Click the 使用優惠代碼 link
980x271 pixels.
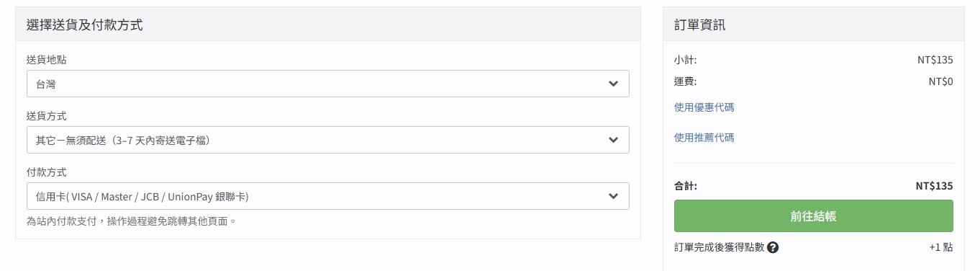pyautogui.click(x=704, y=107)
